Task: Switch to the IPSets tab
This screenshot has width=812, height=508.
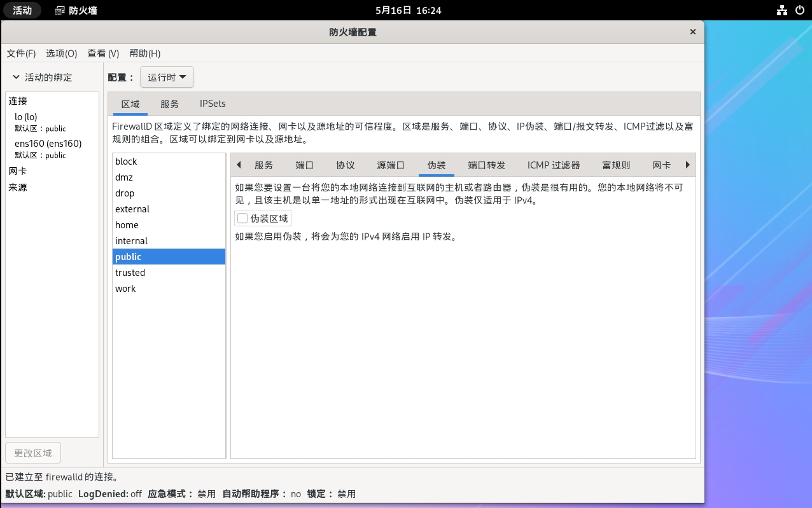Action: coord(213,104)
